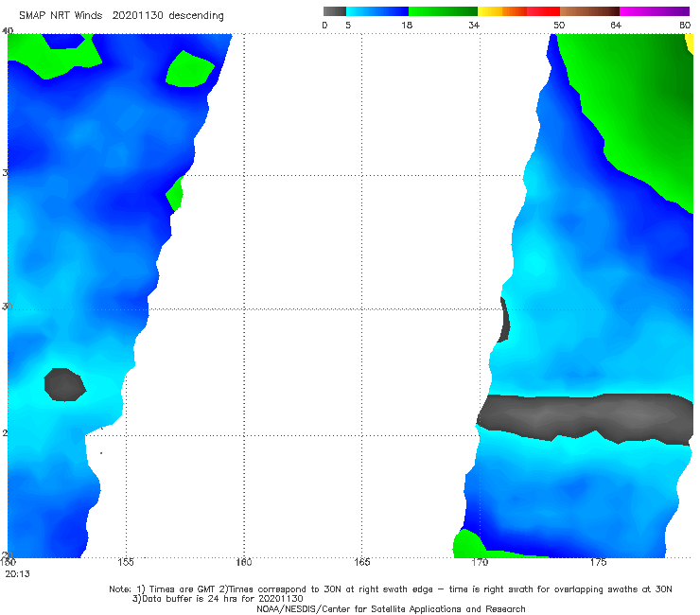This screenshot has height=615, width=700.
Task: Click the color bar label "64"
Action: pyautogui.click(x=616, y=26)
